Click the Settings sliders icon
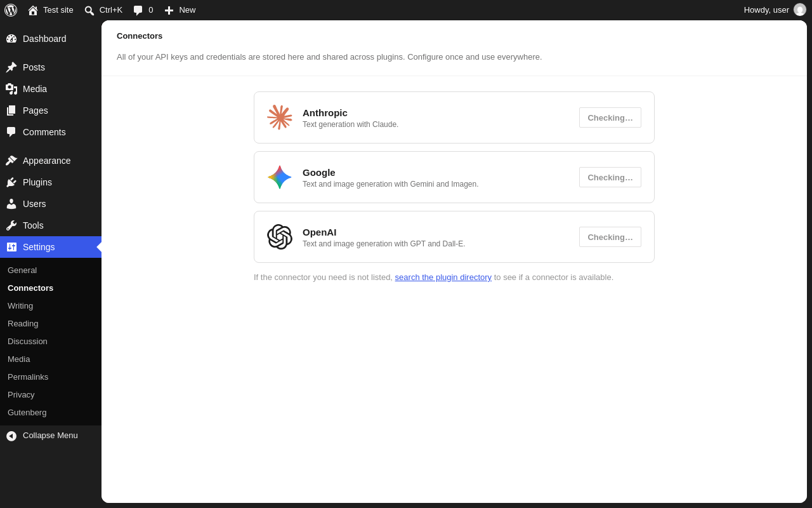The width and height of the screenshot is (812, 508). point(11,247)
